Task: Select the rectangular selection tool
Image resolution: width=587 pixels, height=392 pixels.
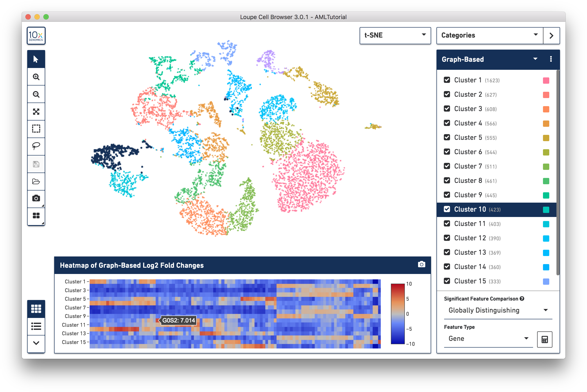Action: [x=36, y=129]
